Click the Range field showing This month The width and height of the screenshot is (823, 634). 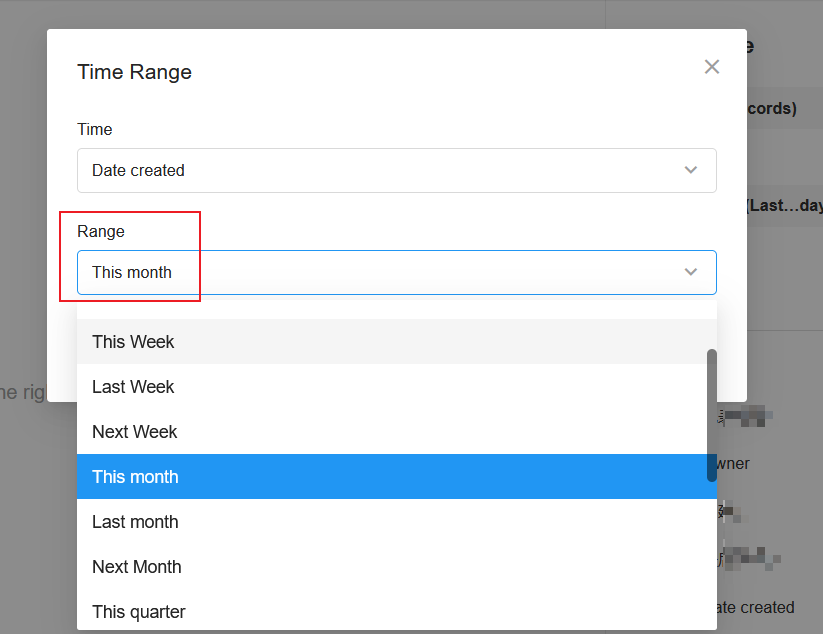coord(397,272)
